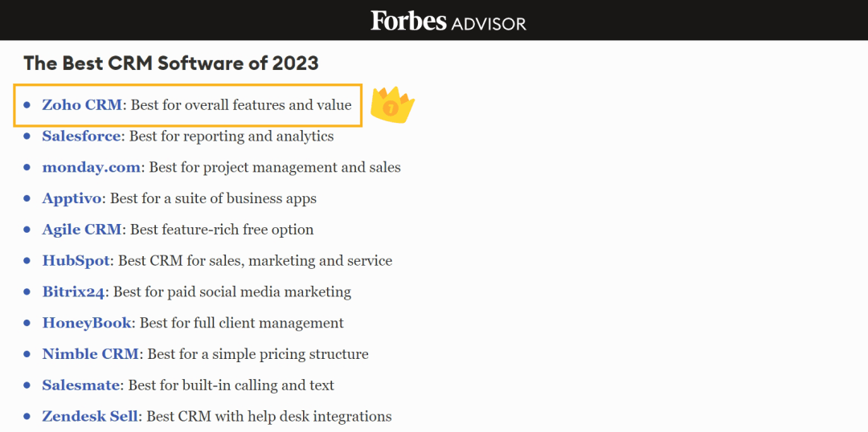Click the bullet point beside Zoho CRM
868x432 pixels.
coord(27,105)
